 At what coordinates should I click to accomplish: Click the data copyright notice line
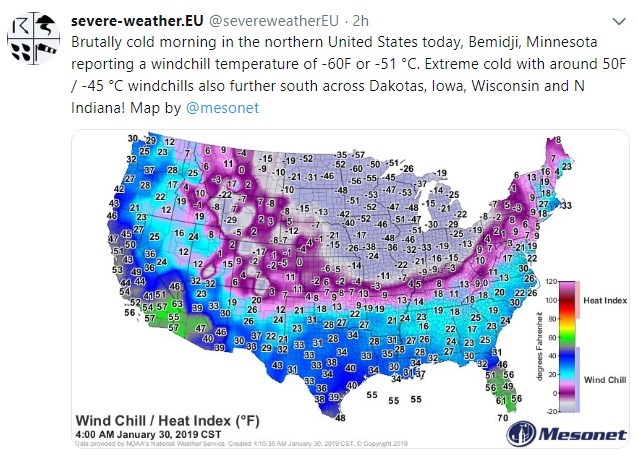click(x=241, y=444)
